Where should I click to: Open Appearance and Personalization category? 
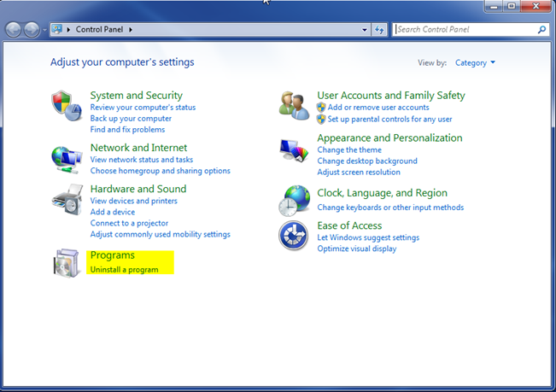pyautogui.click(x=389, y=137)
